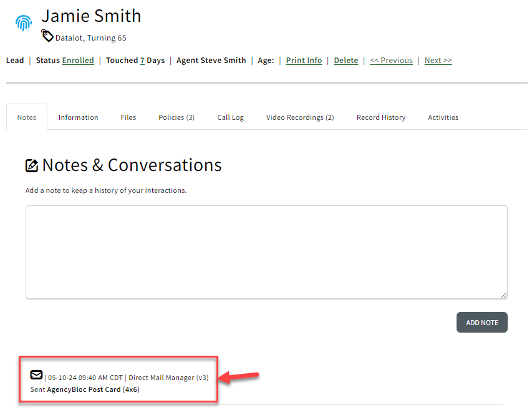Click the fingerprint icon next to Jamie Smith
The width and height of the screenshot is (532, 410).
23,22
